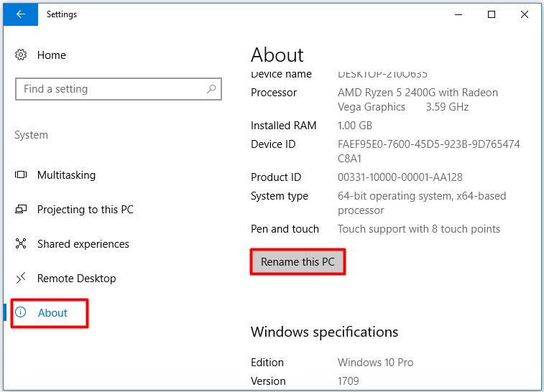This screenshot has height=392, width=544.
Task: Click the About info icon
Action: coord(21,312)
